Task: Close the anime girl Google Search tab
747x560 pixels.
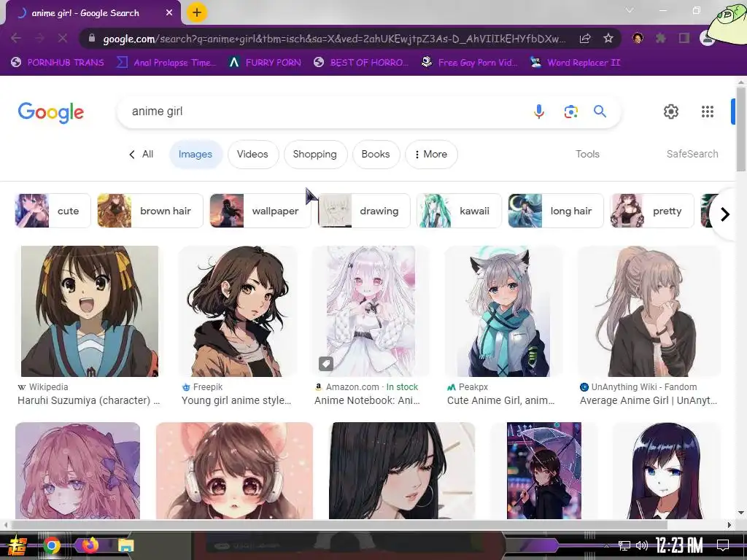Action: click(x=169, y=13)
